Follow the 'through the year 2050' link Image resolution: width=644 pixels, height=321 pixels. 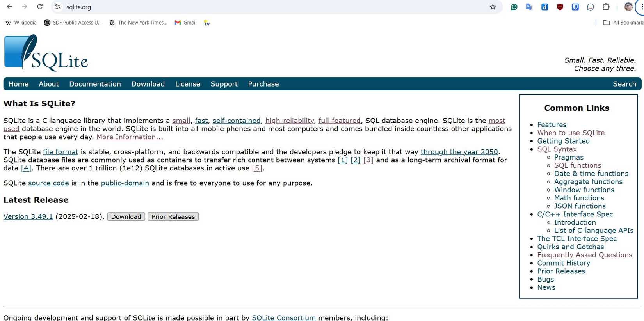459,152
